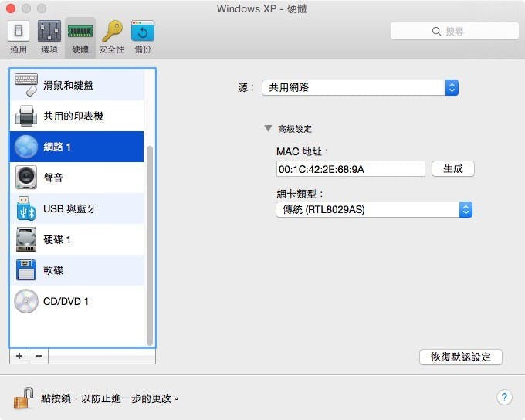Select 聲音 in the hardware list

(76, 178)
